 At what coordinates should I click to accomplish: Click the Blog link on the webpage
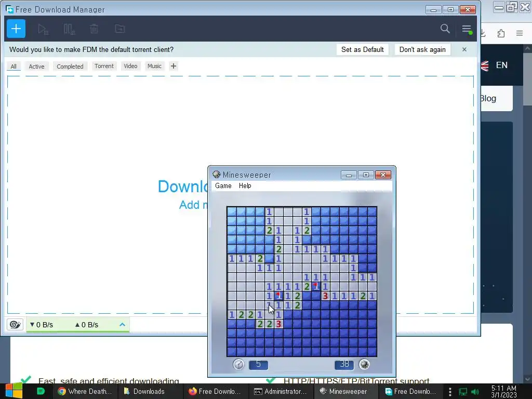click(x=488, y=98)
